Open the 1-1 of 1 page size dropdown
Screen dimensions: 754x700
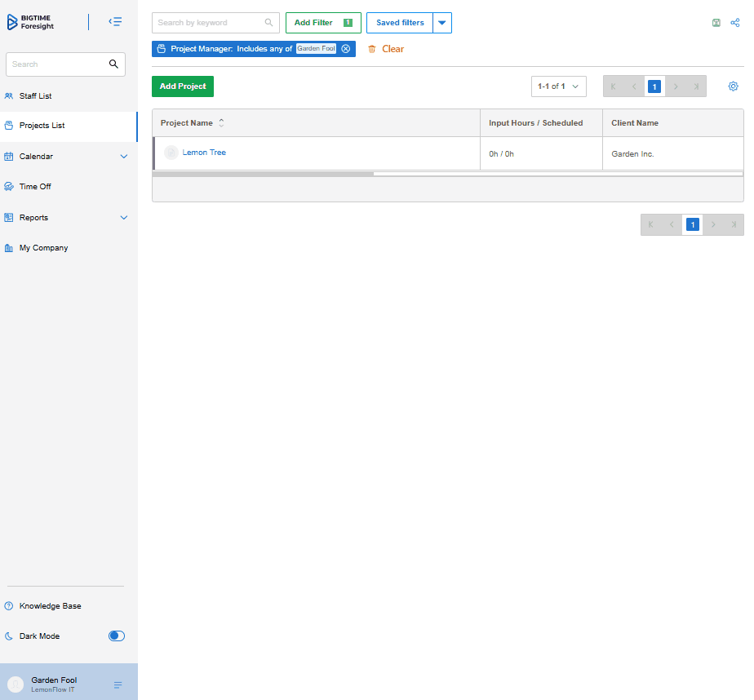(x=559, y=86)
